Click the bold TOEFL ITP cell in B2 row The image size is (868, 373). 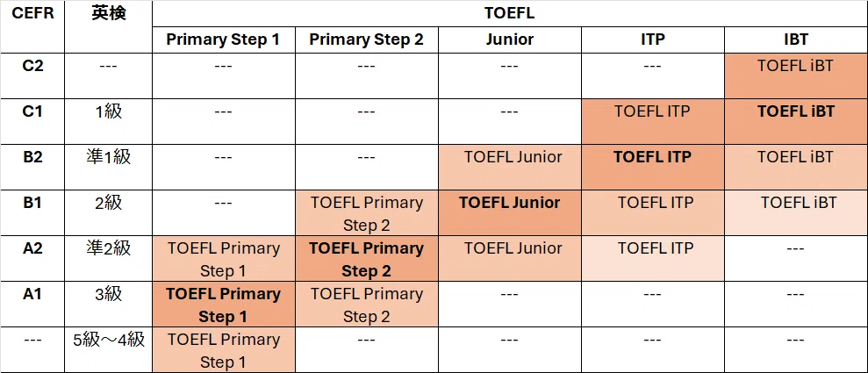tap(653, 167)
